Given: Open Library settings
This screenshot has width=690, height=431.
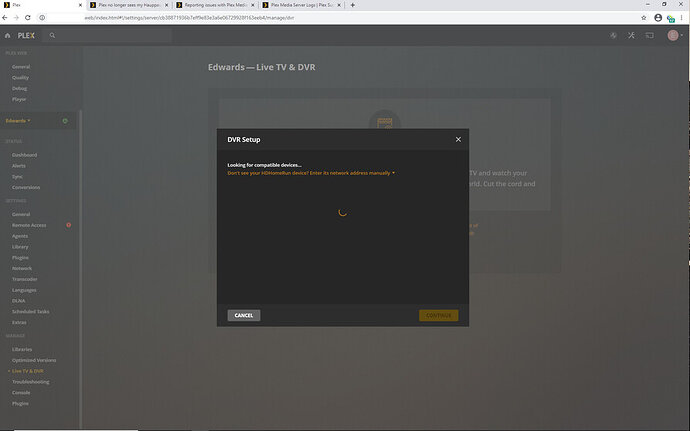Looking at the screenshot, I should tap(20, 247).
